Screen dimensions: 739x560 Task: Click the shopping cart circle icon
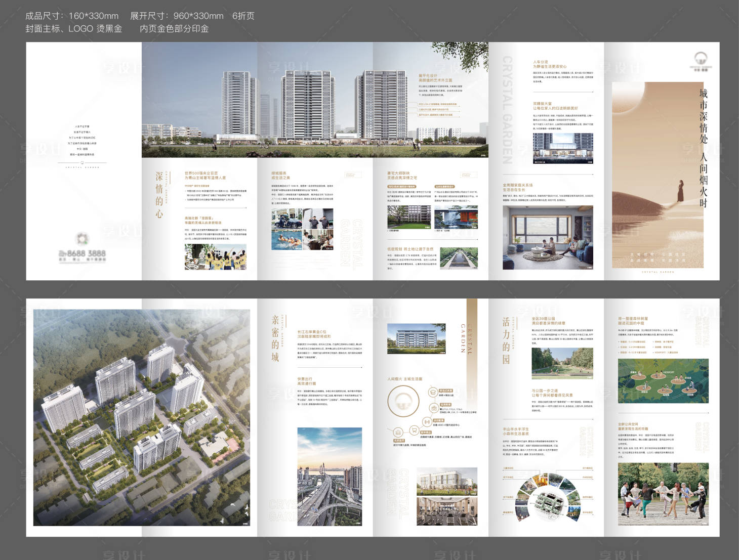point(413,431)
